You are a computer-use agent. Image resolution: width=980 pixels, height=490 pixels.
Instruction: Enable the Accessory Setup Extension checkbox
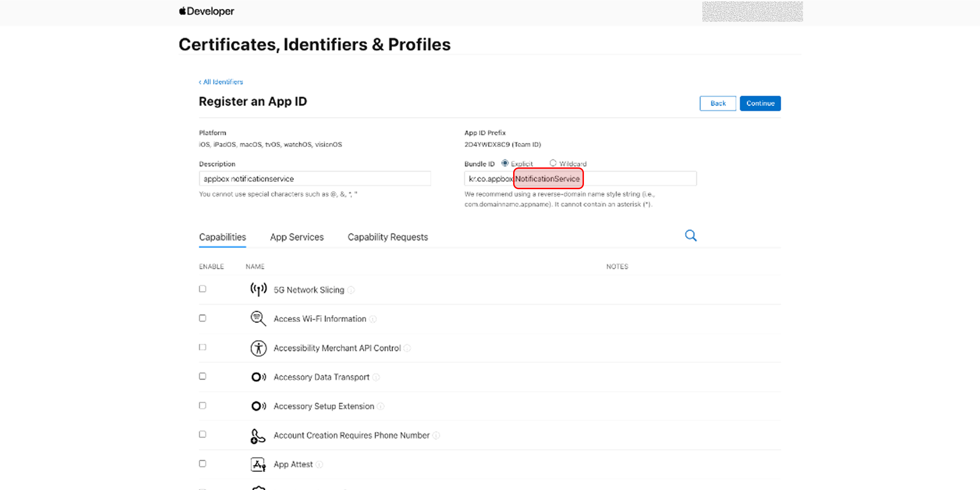[202, 406]
